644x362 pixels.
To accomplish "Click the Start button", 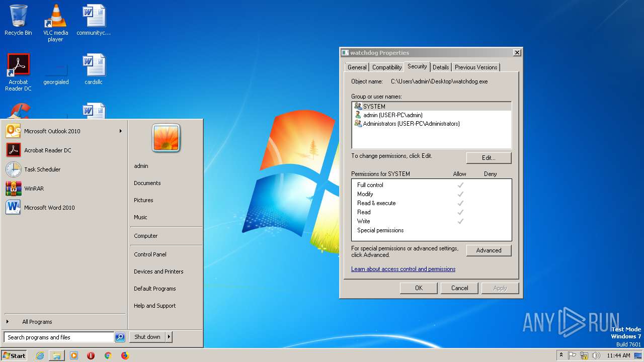I will [x=14, y=355].
